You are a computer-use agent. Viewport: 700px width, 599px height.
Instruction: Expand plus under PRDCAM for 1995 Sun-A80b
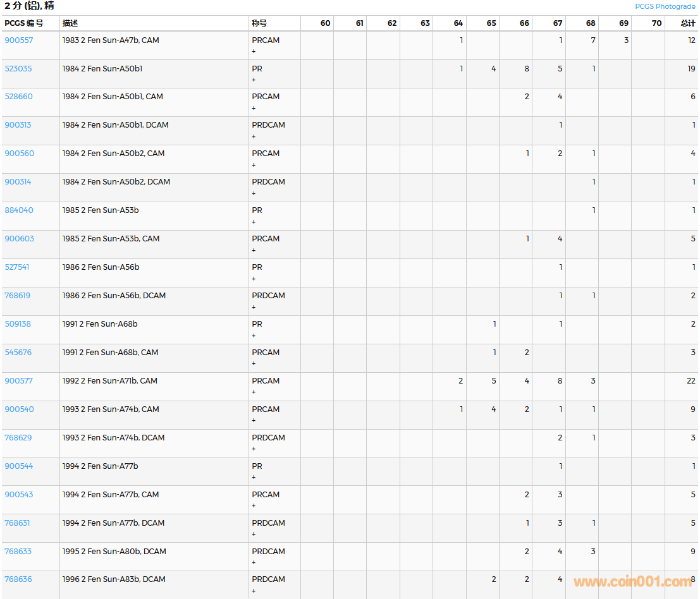tap(254, 562)
